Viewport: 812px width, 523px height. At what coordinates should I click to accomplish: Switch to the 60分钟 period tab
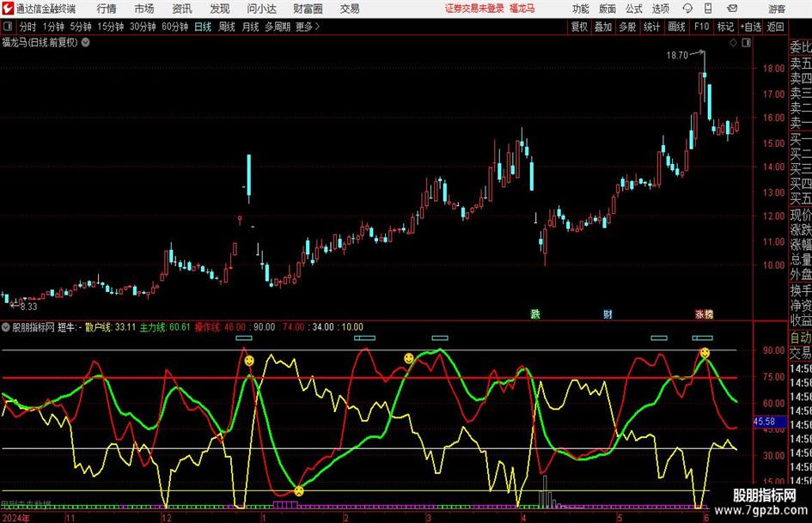click(175, 27)
